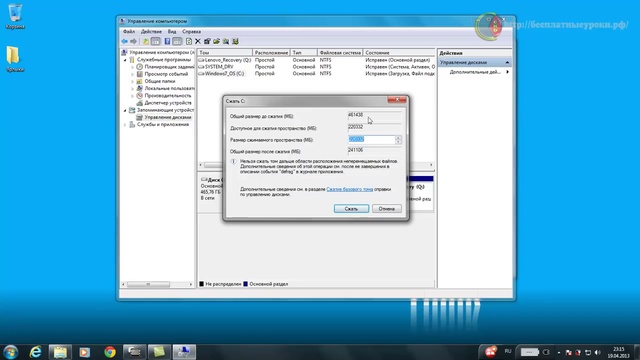Viewport: 640px width, 360px height.
Task: Click the yellow sticky notes taskbar icon
Action: [x=159, y=352]
